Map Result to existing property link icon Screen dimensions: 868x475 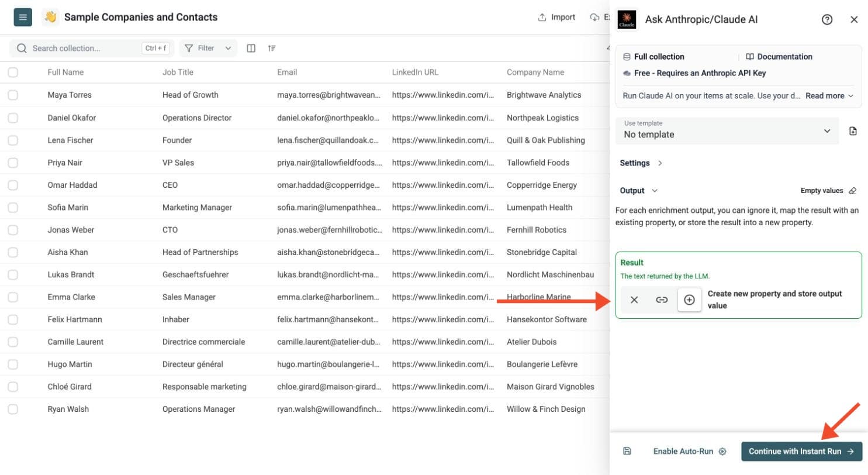(662, 300)
